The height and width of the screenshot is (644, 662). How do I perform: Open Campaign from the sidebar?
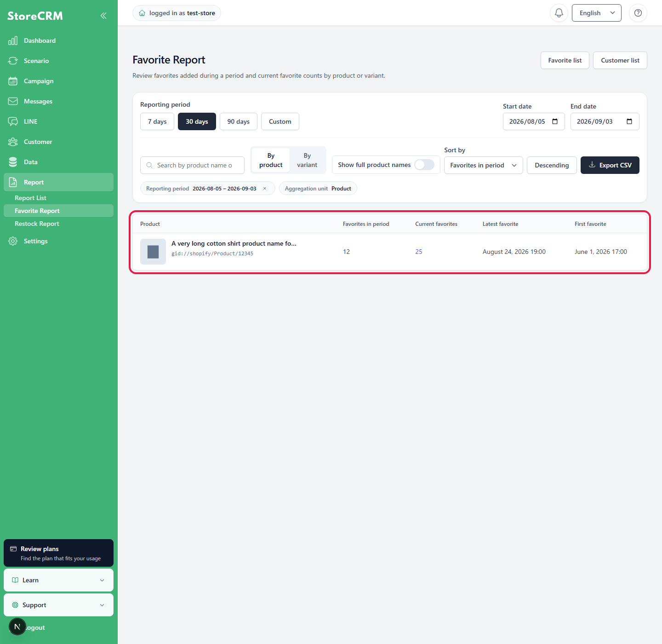point(58,81)
